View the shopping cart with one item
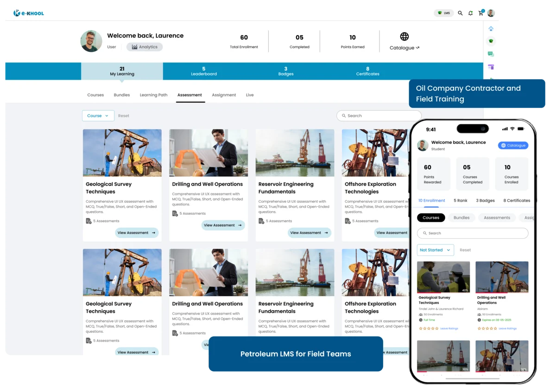The image size is (556, 392). (481, 13)
